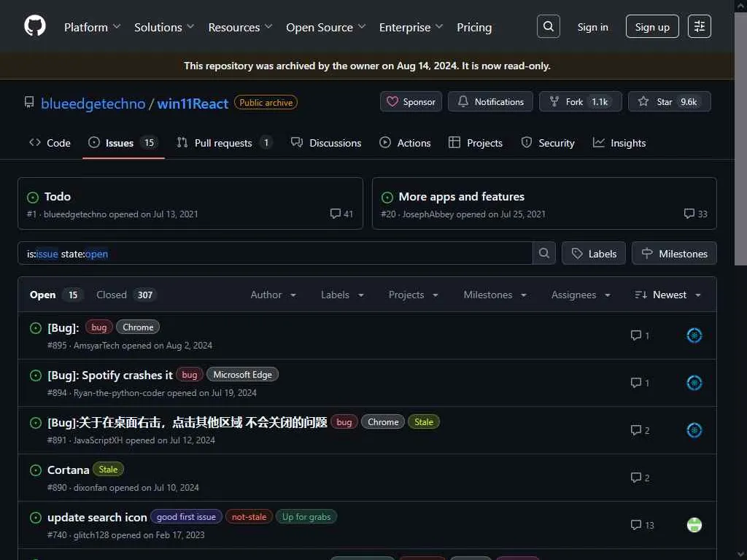747x560 pixels.
Task: Open the Assignees filter dropdown
Action: [581, 295]
